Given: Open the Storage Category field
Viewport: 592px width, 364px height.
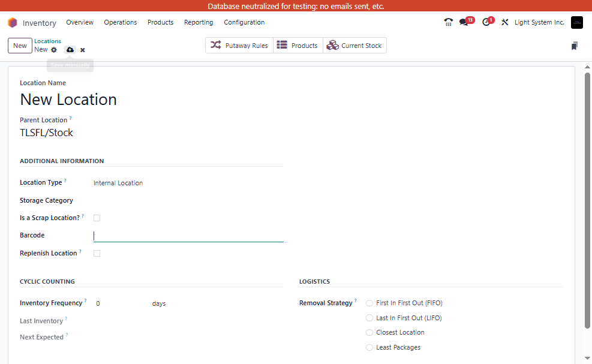Looking at the screenshot, I should point(188,200).
